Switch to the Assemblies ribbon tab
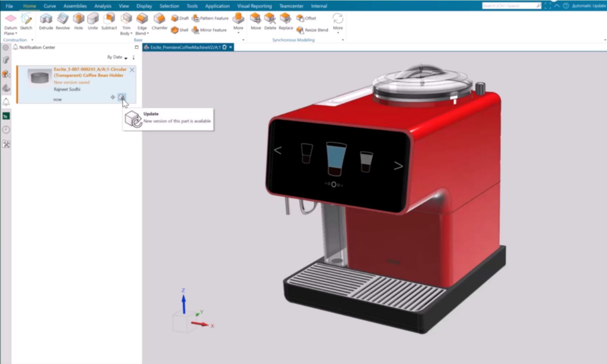 click(x=75, y=6)
